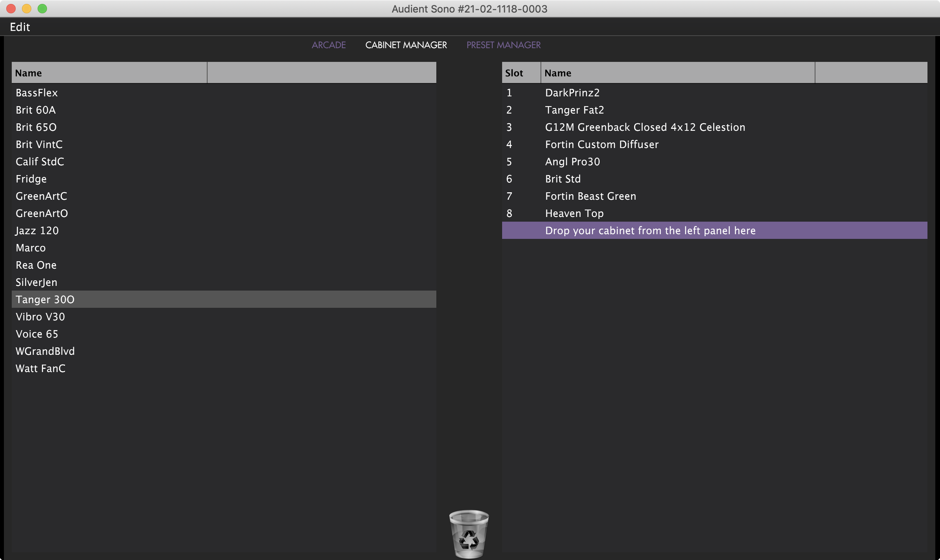Select slot 4 Fortin Custom Diffuser
This screenshot has width=940, height=560.
pos(715,145)
